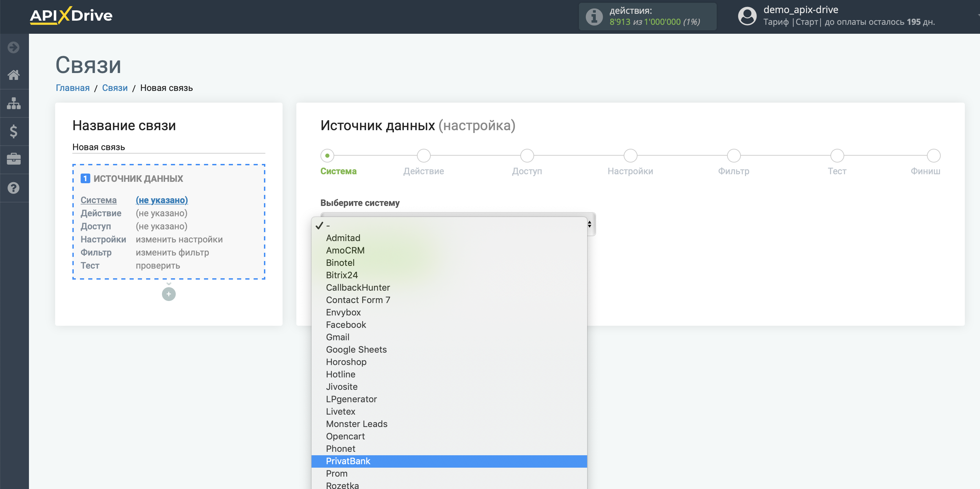
Task: Click the Главная breadcrumb link
Action: click(73, 88)
